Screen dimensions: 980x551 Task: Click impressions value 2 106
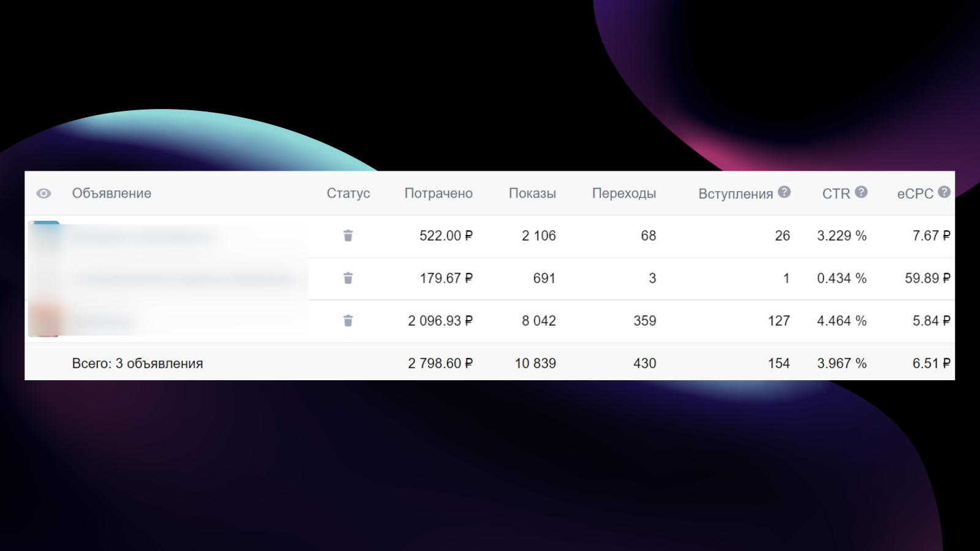click(x=539, y=236)
